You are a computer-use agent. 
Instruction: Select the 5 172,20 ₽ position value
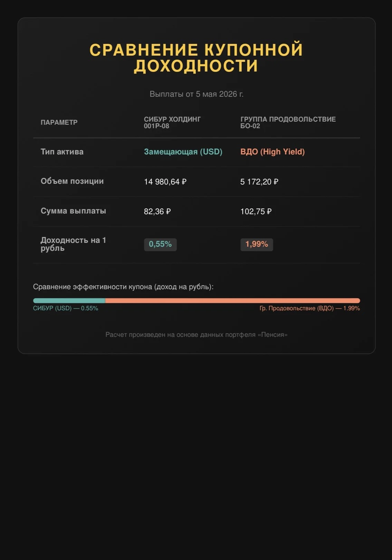259,182
